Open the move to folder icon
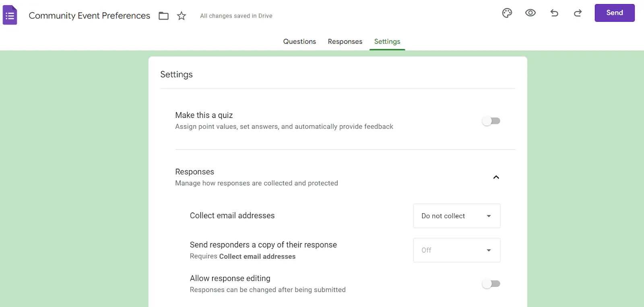Viewport: 644px width, 307px height. click(x=163, y=16)
